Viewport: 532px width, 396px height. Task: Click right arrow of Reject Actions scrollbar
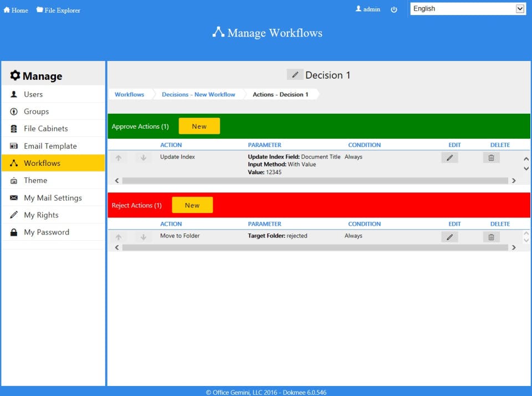click(514, 247)
